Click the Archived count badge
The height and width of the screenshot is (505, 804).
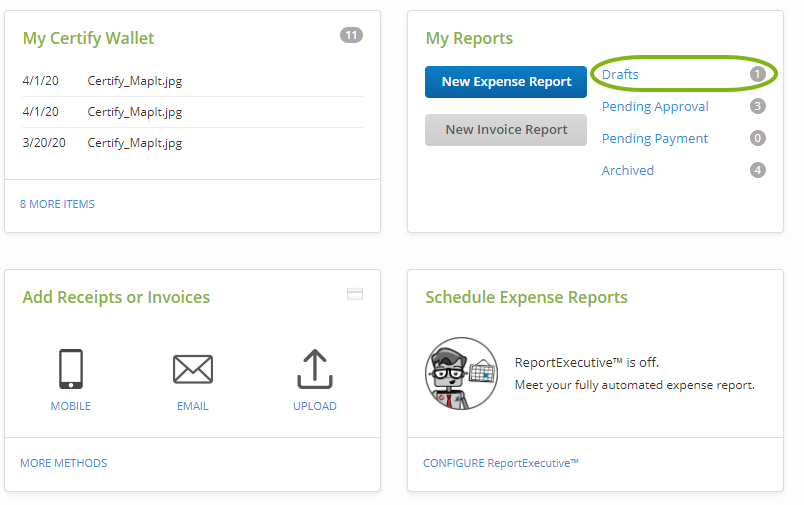click(x=757, y=170)
